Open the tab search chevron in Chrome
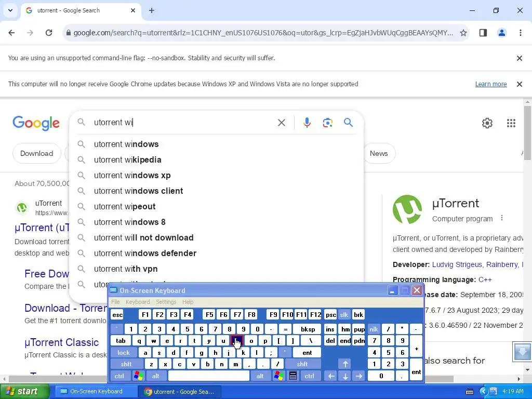 [x=10, y=10]
